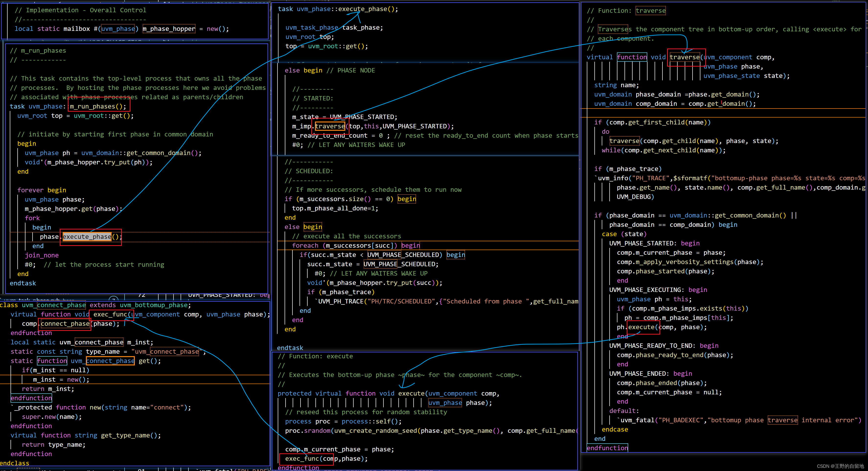Select the m_phase_hopper mailbox declaration line
This screenshot has height=471, width=868.
pyautogui.click(x=122, y=29)
